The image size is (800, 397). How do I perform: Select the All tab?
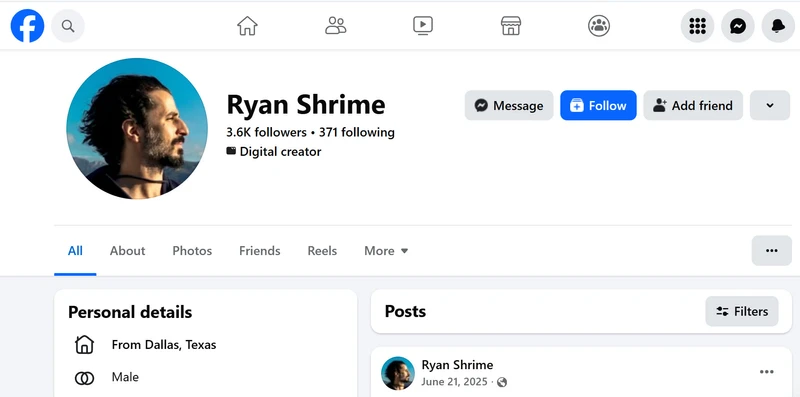75,251
